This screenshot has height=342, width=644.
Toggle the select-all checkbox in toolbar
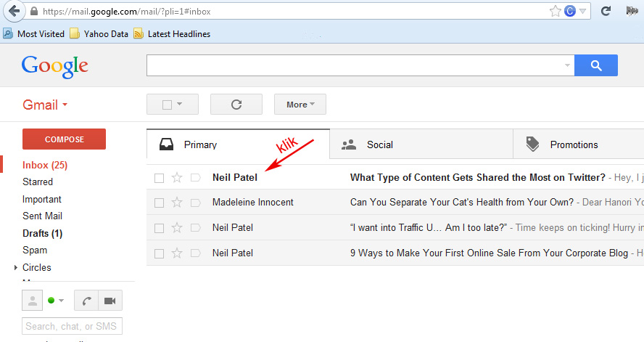pyautogui.click(x=167, y=105)
